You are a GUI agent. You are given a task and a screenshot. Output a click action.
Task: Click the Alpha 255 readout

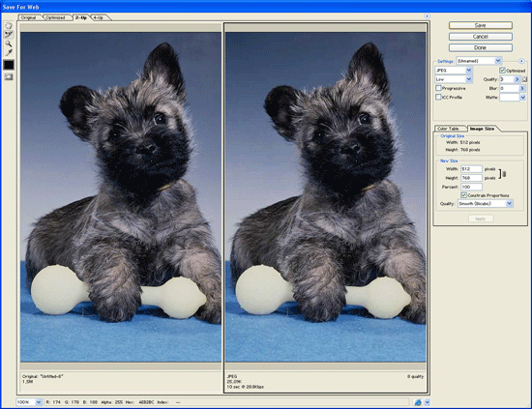tap(111, 402)
